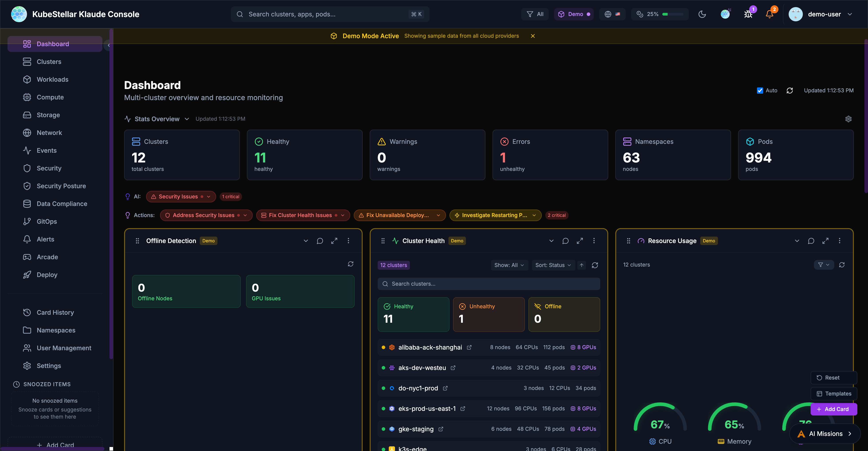868x451 pixels.
Task: Open Resource Usage card three-dot menu
Action: point(839,241)
